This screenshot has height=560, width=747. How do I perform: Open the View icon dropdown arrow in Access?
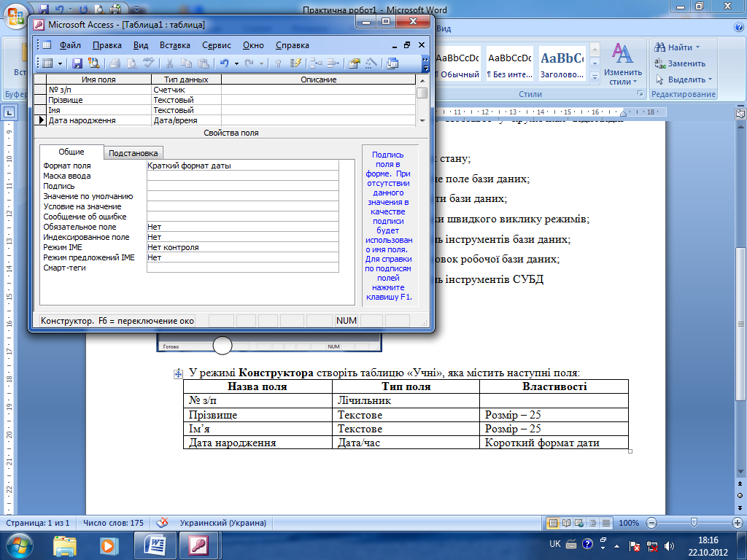coord(60,63)
